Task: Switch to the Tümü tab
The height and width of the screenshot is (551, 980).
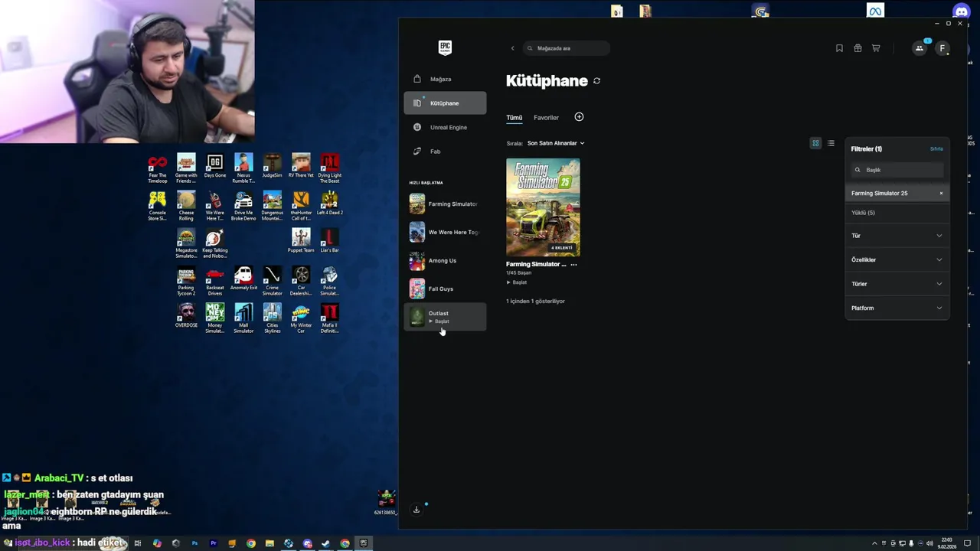Action: 514,118
